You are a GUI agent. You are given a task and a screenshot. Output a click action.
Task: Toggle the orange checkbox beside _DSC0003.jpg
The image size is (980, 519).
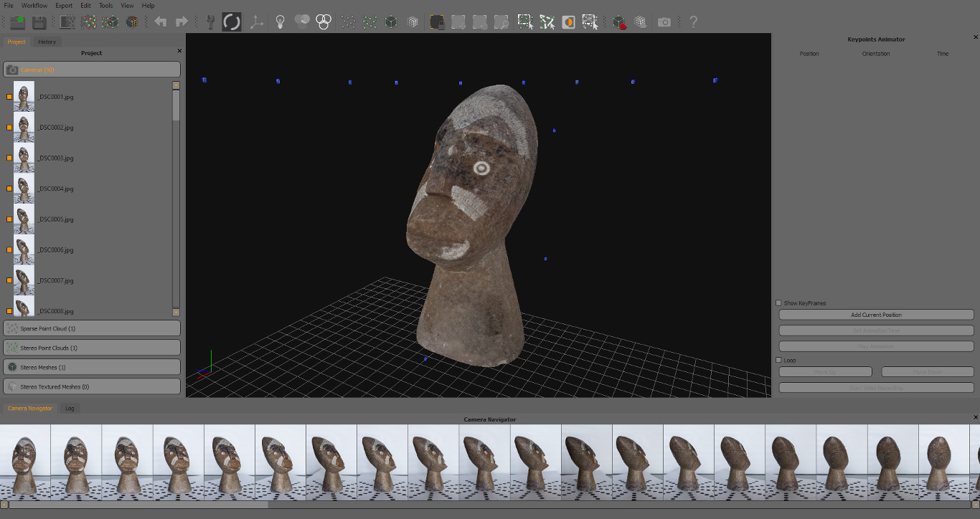tap(9, 158)
